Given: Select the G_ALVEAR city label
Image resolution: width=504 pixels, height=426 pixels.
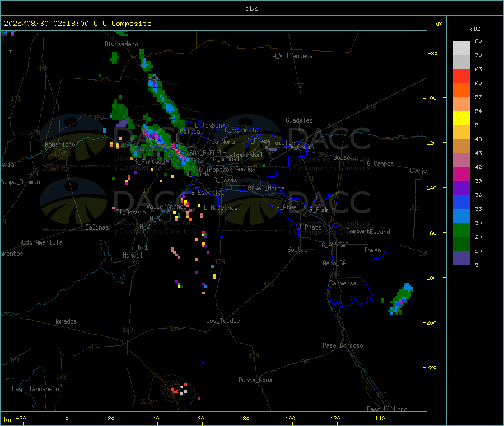Looking at the screenshot, I should 335,245.
